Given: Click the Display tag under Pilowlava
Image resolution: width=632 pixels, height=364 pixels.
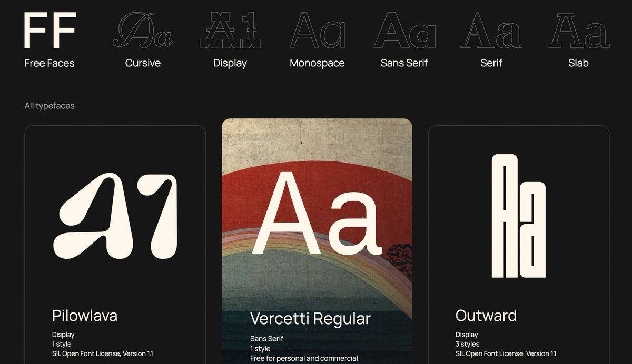Looking at the screenshot, I should pos(63,335).
